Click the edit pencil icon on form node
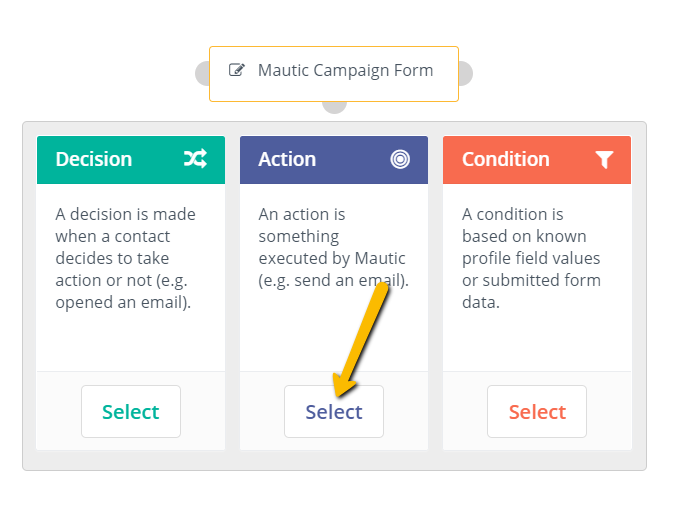692x507 pixels. 237,70
